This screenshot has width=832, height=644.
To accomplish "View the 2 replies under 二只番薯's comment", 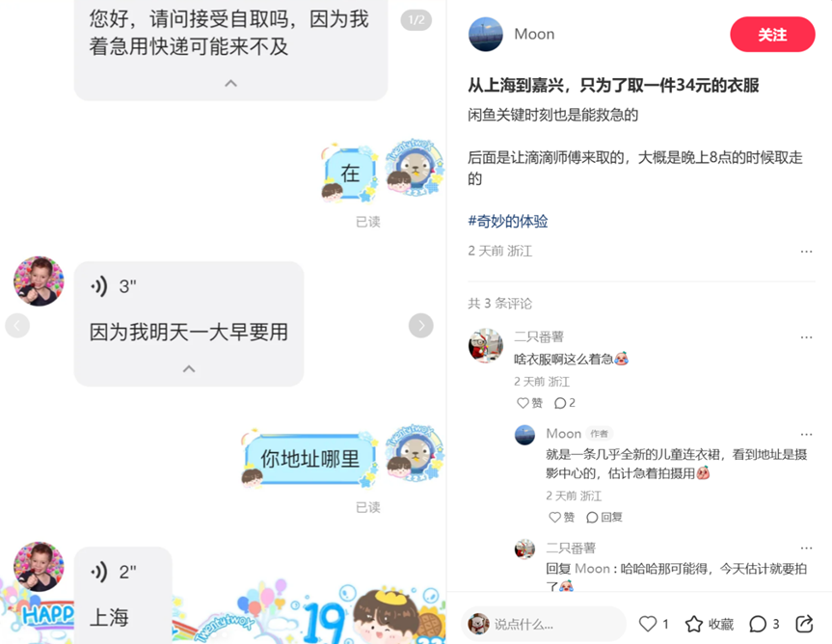I will point(565,403).
